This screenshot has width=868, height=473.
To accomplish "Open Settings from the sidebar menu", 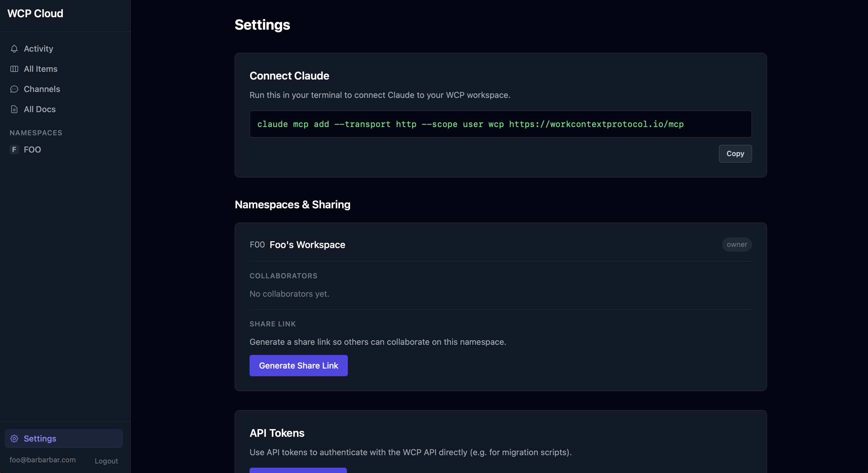I will point(40,439).
